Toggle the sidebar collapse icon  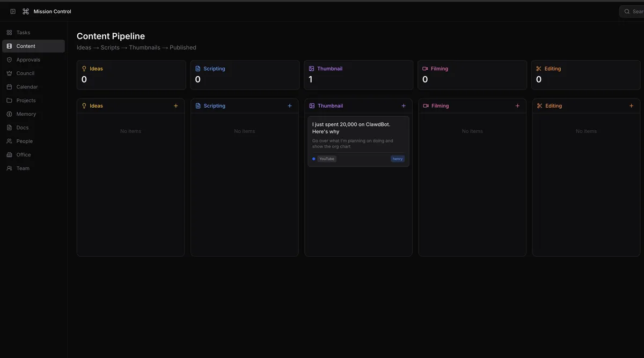pos(13,11)
